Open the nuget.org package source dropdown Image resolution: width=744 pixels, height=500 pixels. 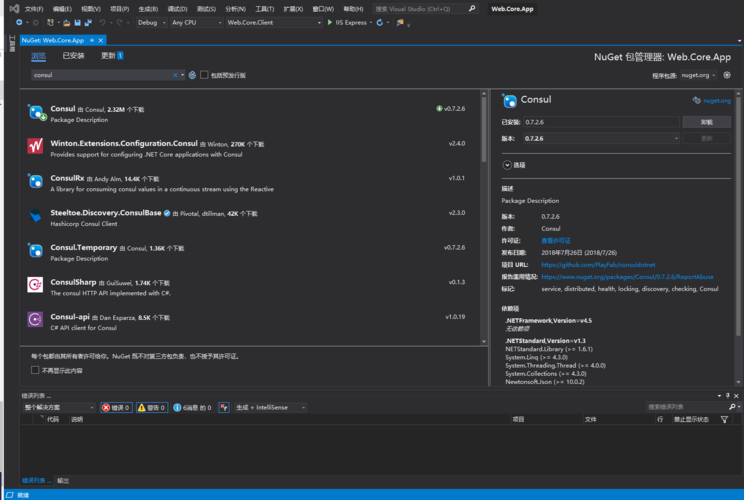point(698,75)
